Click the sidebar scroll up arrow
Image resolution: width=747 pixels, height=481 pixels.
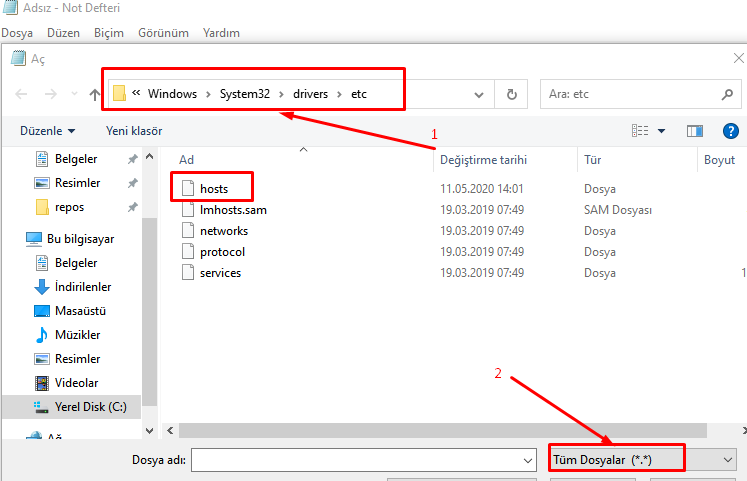click(150, 156)
